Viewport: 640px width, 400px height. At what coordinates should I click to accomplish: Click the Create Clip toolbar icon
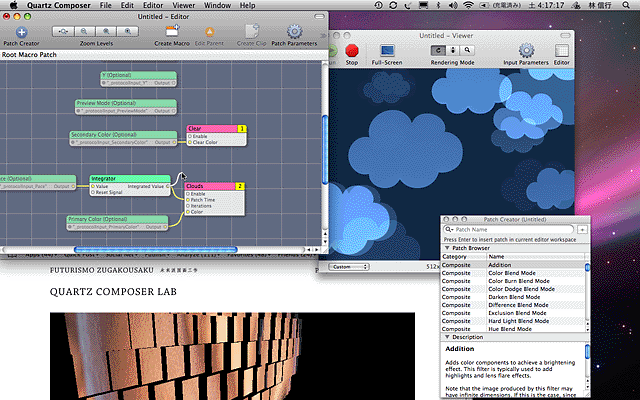point(252,31)
